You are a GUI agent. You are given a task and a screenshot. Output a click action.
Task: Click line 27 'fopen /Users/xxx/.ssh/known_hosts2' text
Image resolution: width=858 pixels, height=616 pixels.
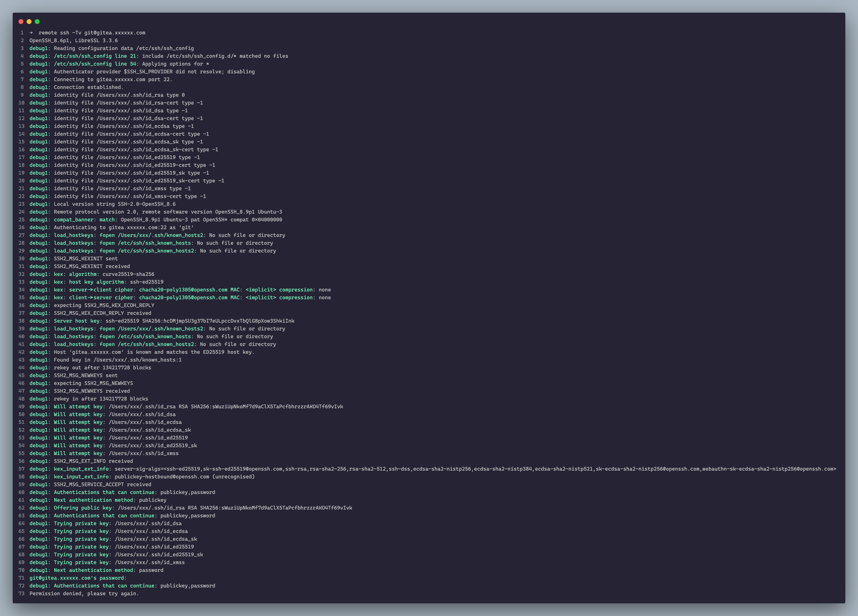click(151, 235)
